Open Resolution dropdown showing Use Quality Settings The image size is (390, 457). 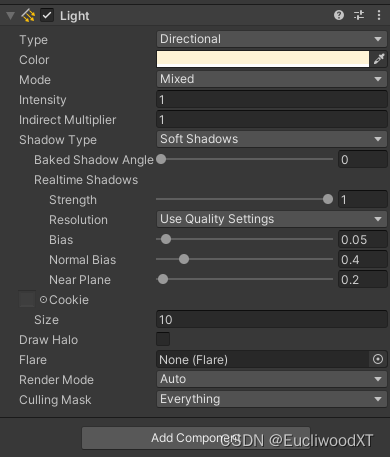click(x=272, y=219)
